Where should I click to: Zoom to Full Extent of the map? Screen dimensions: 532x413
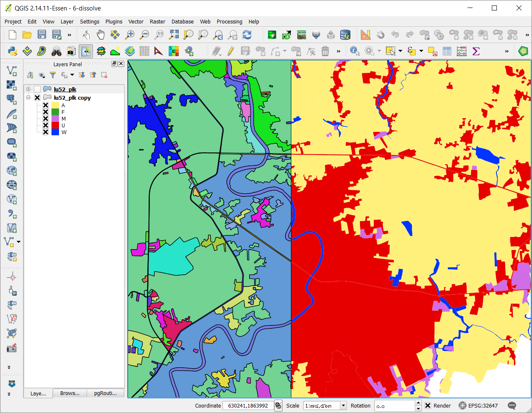point(173,35)
